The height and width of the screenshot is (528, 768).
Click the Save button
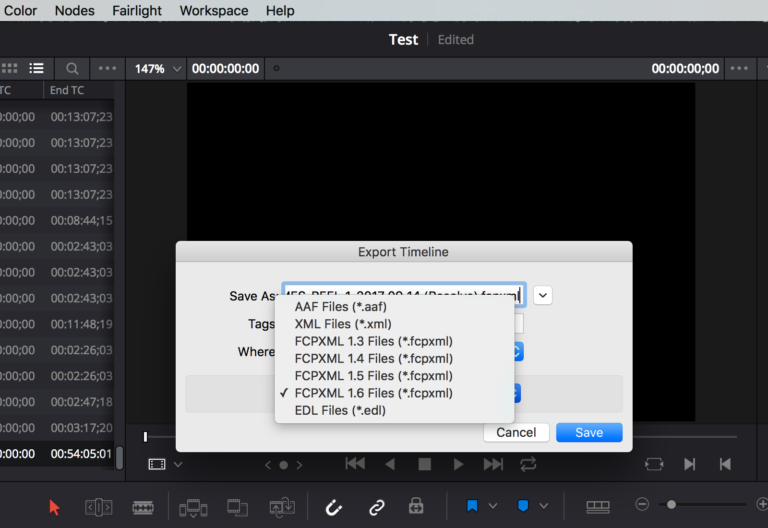pyautogui.click(x=589, y=432)
